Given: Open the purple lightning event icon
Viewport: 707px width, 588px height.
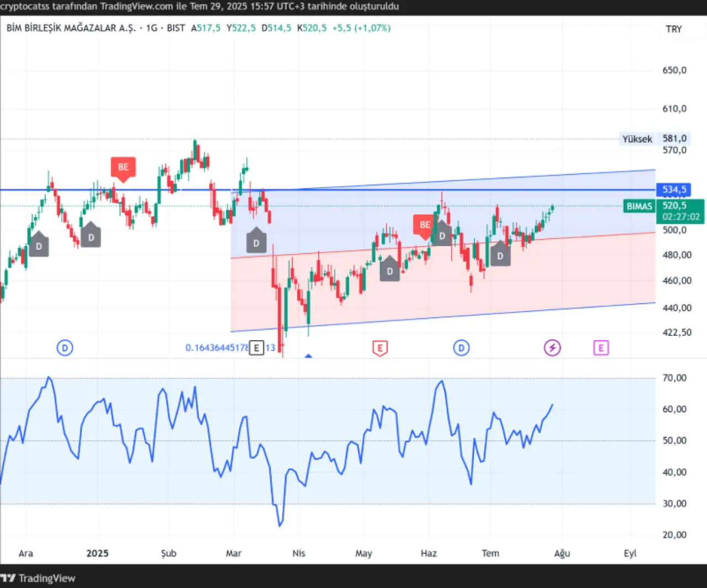Looking at the screenshot, I should tap(552, 348).
